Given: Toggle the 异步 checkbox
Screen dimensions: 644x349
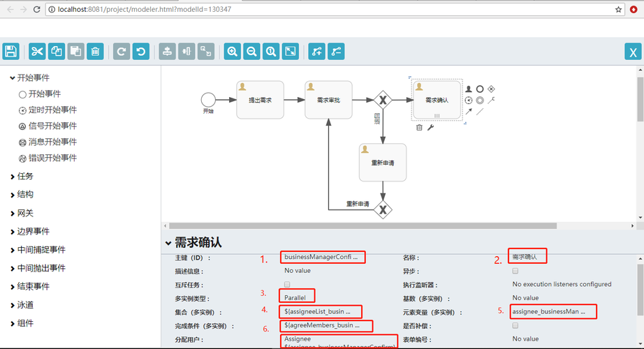Looking at the screenshot, I should click(515, 271).
